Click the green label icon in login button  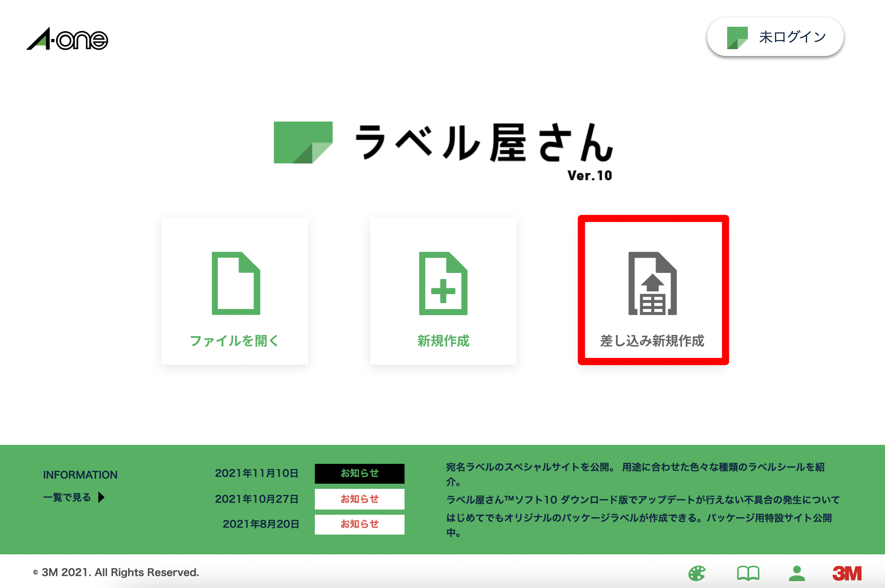point(737,38)
